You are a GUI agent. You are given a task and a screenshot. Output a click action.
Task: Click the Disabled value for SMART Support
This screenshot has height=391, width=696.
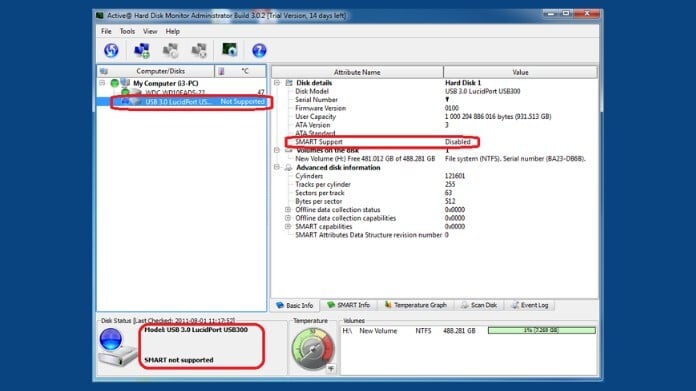pos(458,142)
